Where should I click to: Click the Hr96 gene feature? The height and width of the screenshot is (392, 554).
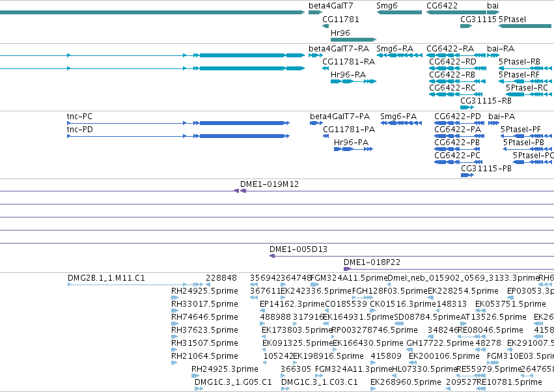pos(353,40)
